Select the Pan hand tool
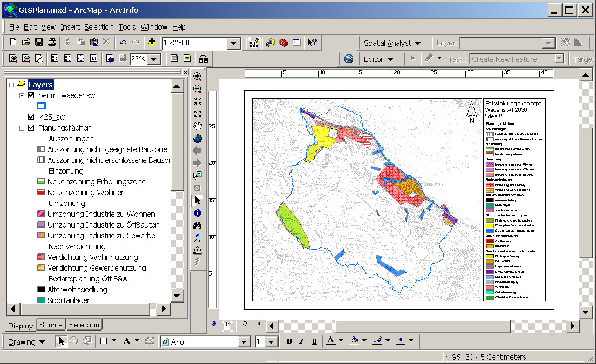This screenshot has height=364, width=596. click(197, 126)
